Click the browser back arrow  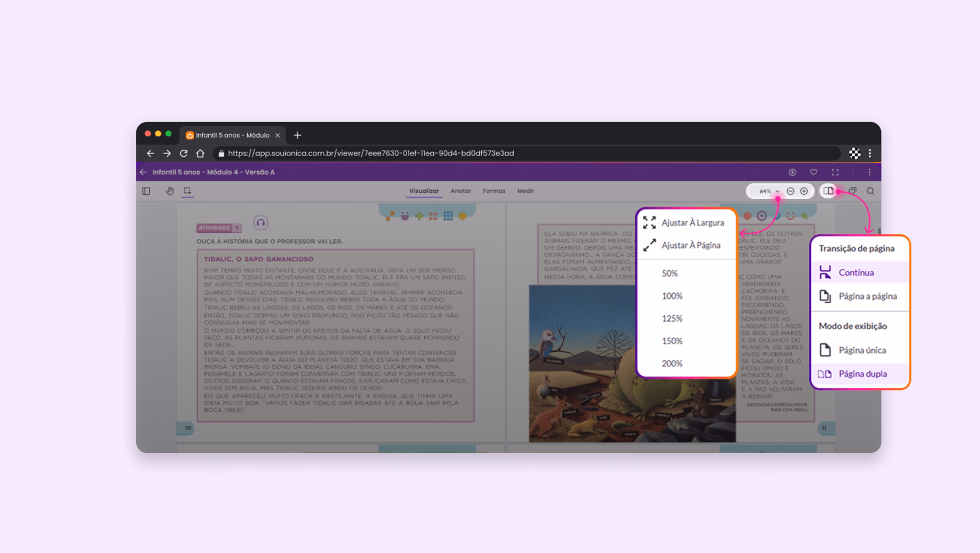(150, 154)
